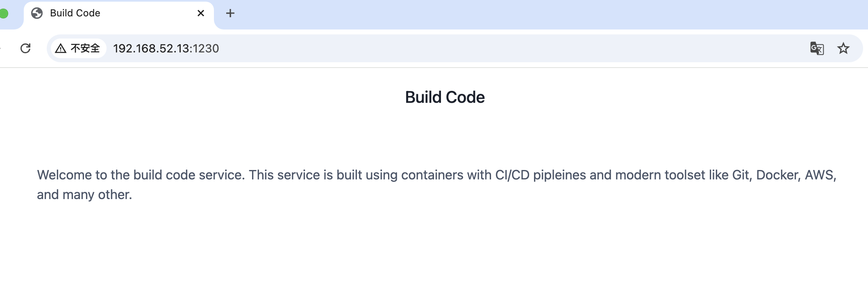868x281 pixels.
Task: Close the Build Code tab
Action: tap(201, 13)
